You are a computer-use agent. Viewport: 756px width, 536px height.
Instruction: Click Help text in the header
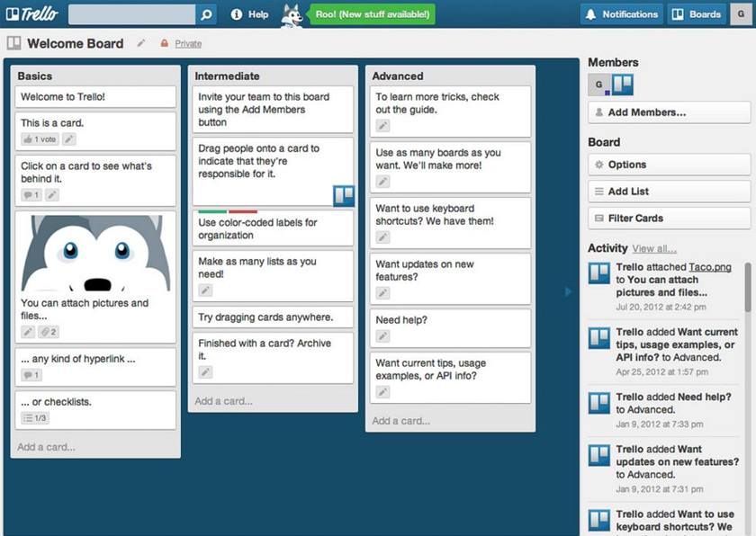coord(258,14)
